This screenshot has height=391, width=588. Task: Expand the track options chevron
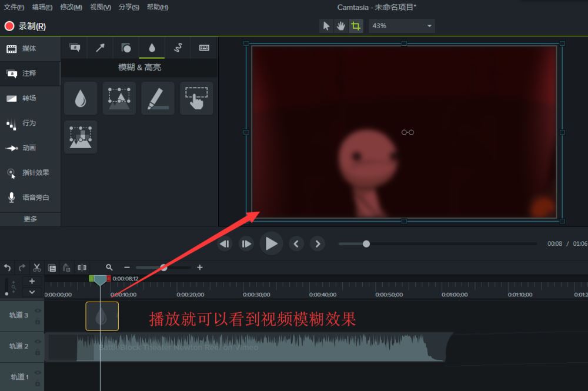point(32,292)
